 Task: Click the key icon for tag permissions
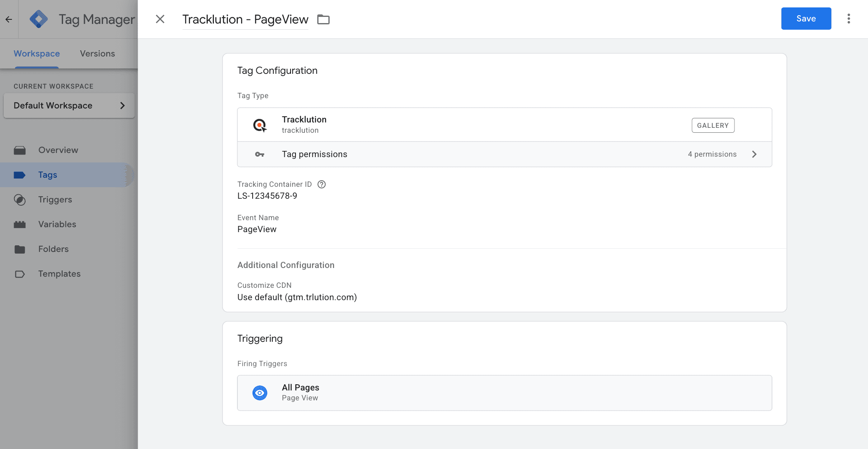[259, 154]
